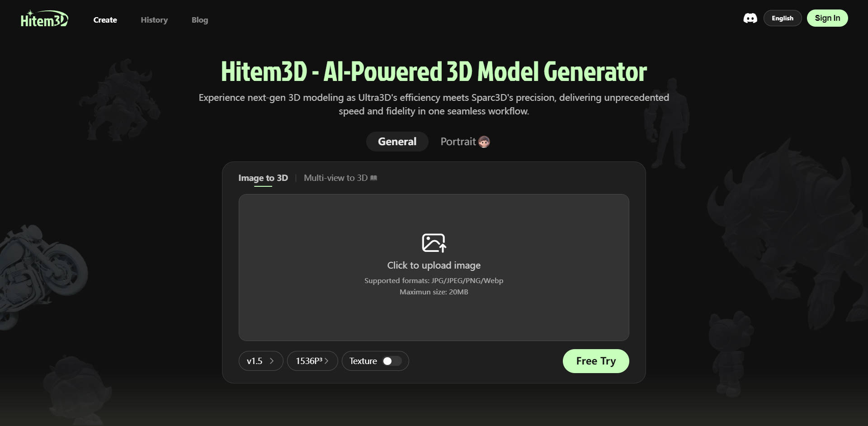Click the image upload icon

coord(434,242)
